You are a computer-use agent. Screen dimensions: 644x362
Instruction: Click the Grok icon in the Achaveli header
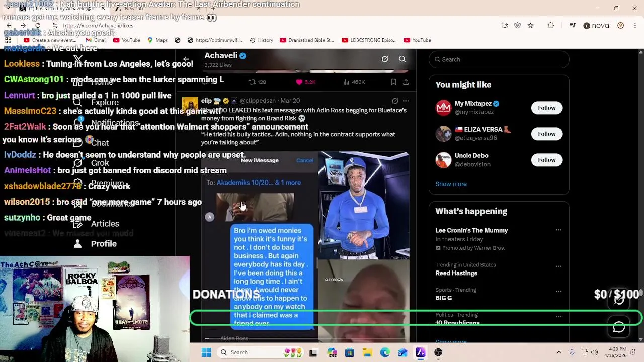[385, 59]
